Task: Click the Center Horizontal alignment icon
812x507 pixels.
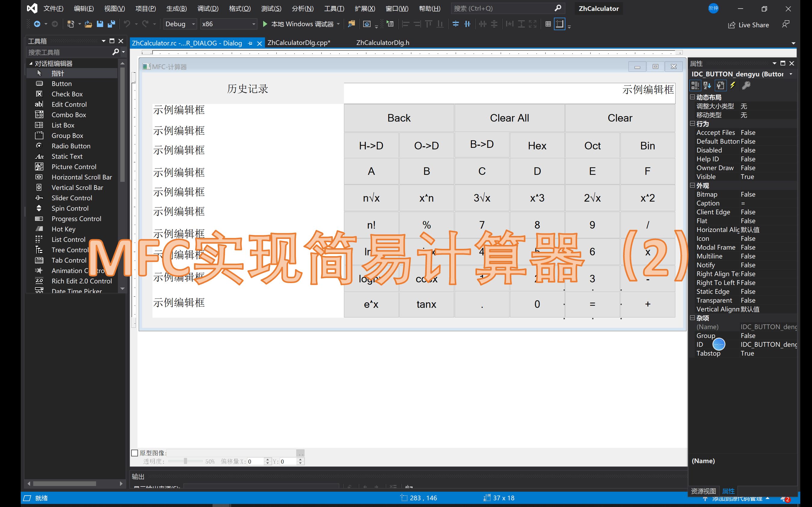Action: pos(467,24)
